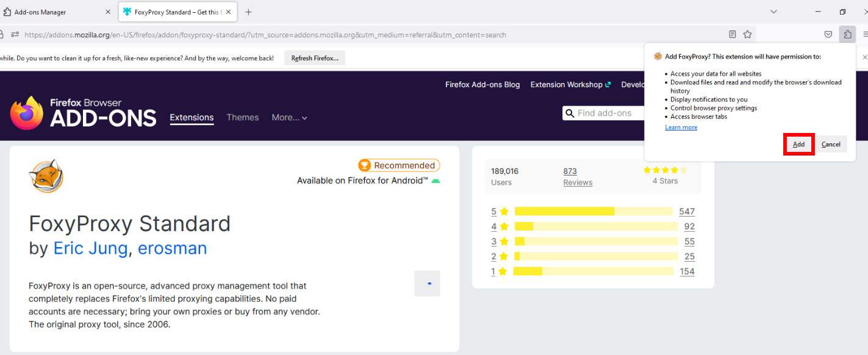This screenshot has height=355, width=868.
Task: Click the four-star rating bar
Action: pos(596,226)
